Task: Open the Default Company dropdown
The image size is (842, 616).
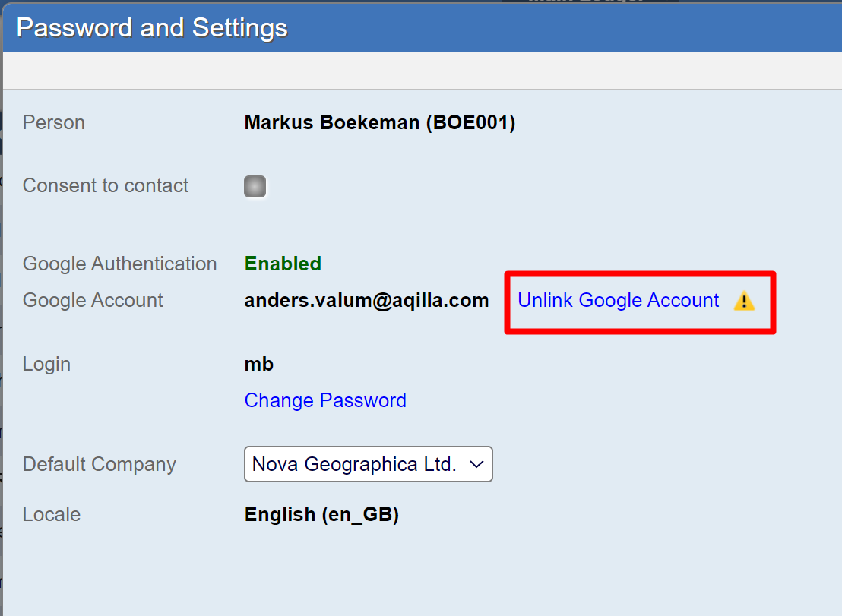Action: point(368,464)
